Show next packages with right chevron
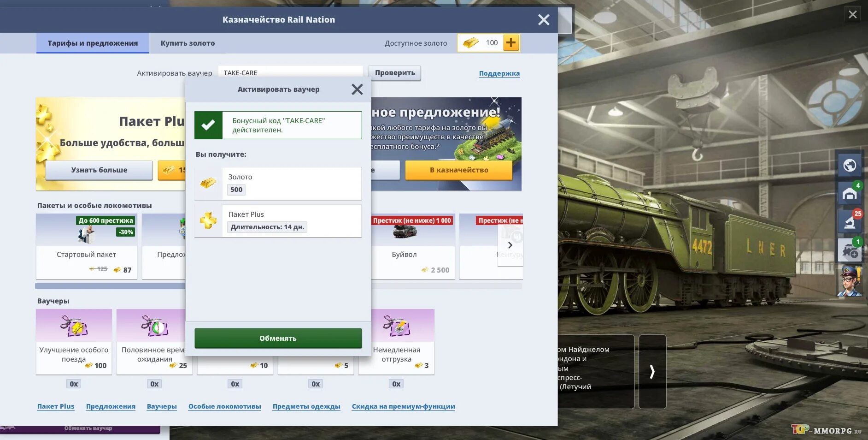Viewport: 868px width, 440px height. pos(510,245)
